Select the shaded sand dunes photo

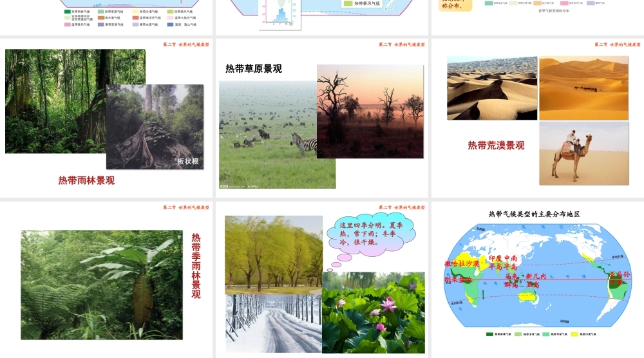[x=492, y=88]
